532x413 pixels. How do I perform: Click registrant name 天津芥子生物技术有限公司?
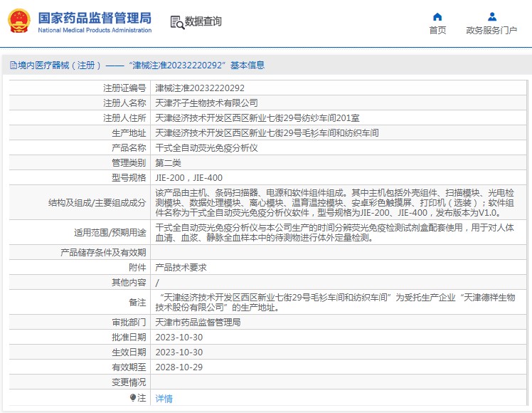[x=206, y=103]
